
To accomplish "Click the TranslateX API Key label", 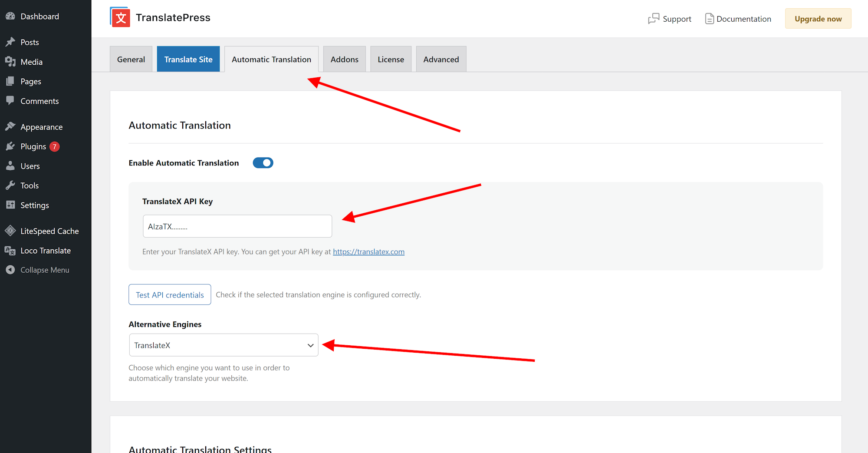I will coord(178,201).
